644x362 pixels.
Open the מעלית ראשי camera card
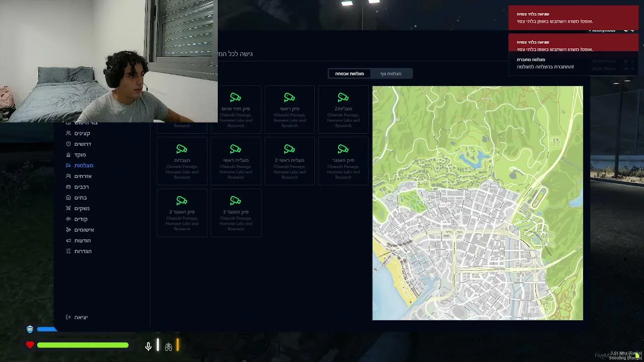(x=235, y=161)
